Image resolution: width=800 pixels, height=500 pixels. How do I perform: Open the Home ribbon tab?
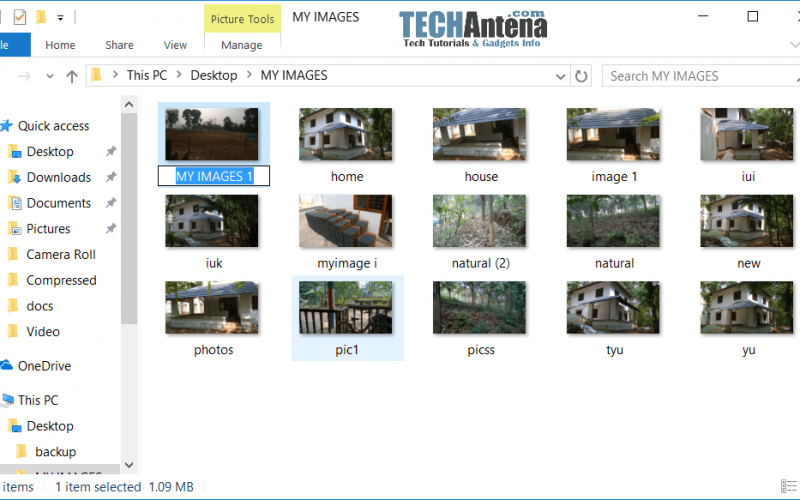pyautogui.click(x=60, y=45)
